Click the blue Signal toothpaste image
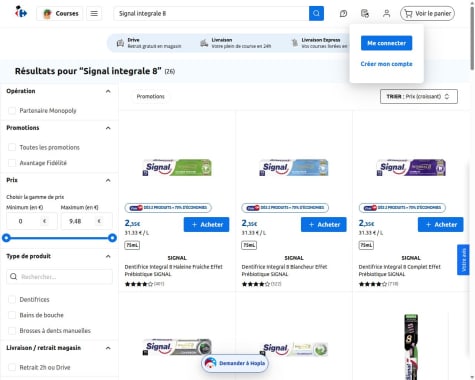 (294, 167)
